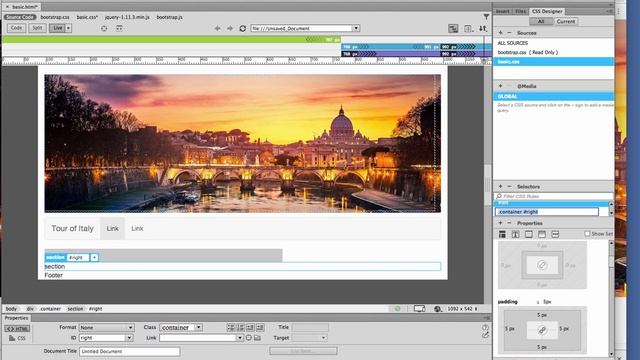This screenshot has height=360, width=640.
Task: Refresh the live view
Action: [243, 28]
